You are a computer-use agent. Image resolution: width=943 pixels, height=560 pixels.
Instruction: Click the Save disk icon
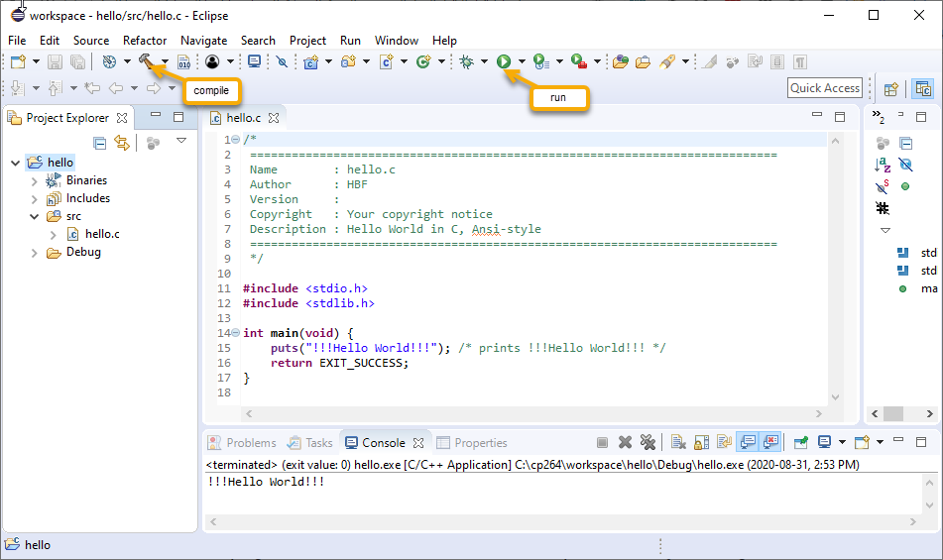coord(55,61)
